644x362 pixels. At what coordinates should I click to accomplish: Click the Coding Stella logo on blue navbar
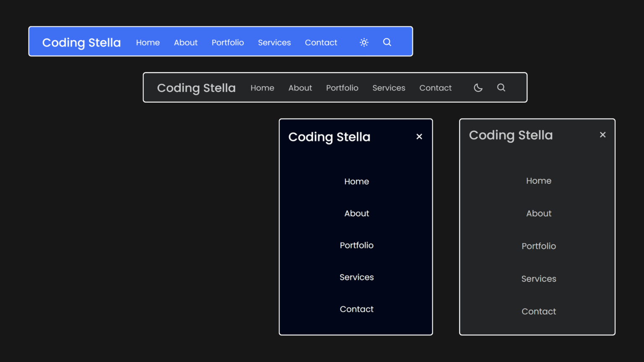[x=81, y=42]
